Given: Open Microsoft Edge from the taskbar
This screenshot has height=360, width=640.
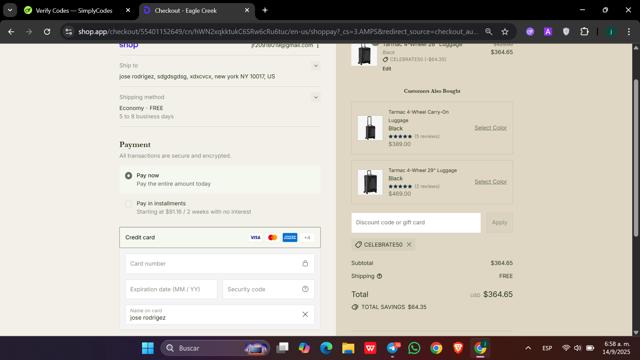Looking at the screenshot, I should (326, 348).
